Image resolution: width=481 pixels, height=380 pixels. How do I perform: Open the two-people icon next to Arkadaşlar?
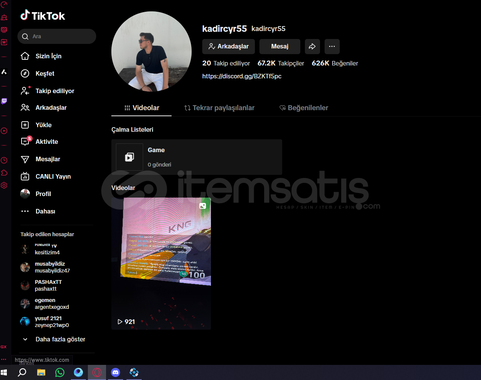click(25, 107)
